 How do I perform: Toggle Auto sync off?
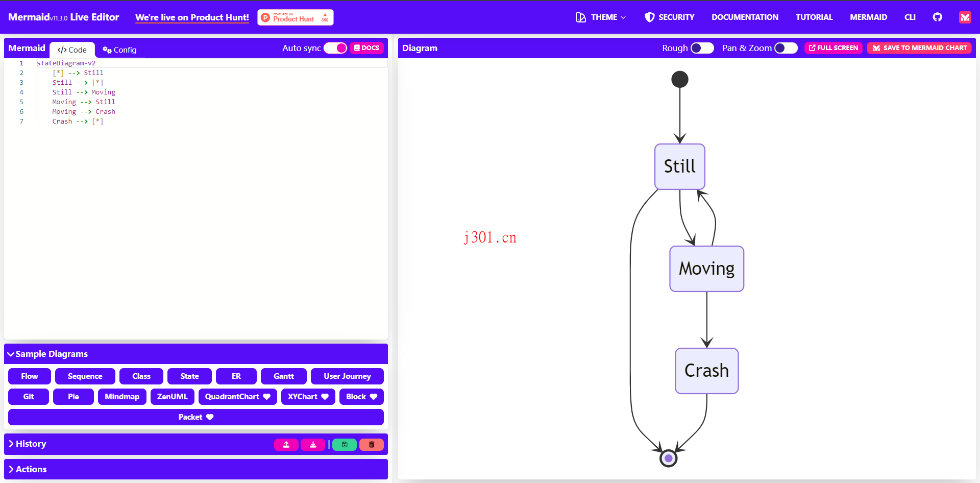335,47
